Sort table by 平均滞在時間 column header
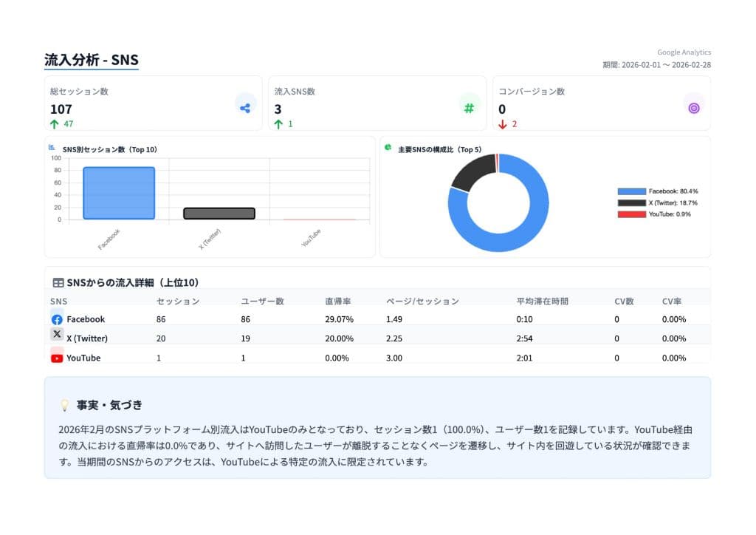 coord(543,301)
